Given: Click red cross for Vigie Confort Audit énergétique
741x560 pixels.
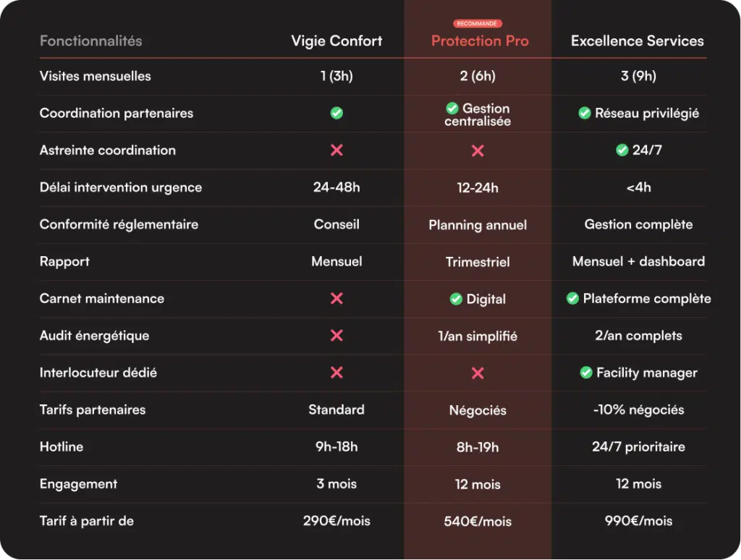Looking at the screenshot, I should (x=336, y=335).
